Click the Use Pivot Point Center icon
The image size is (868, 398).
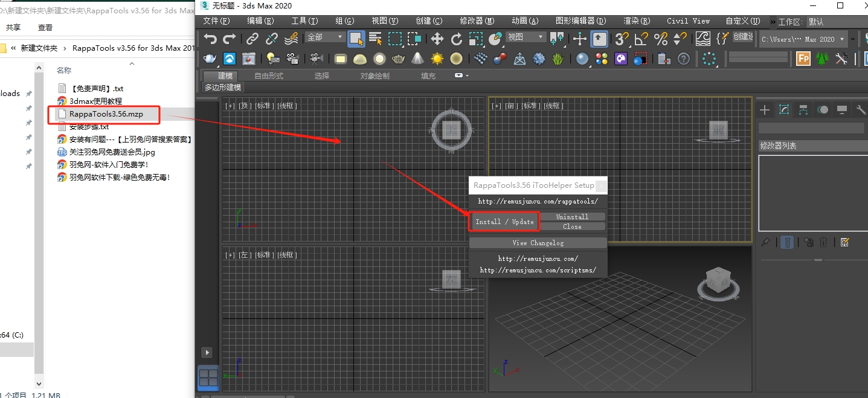pos(556,39)
